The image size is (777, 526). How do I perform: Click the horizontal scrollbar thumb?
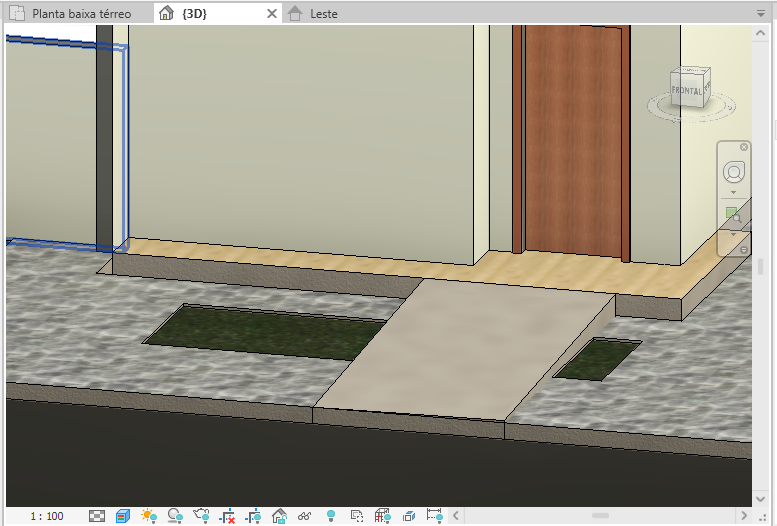click(x=601, y=516)
